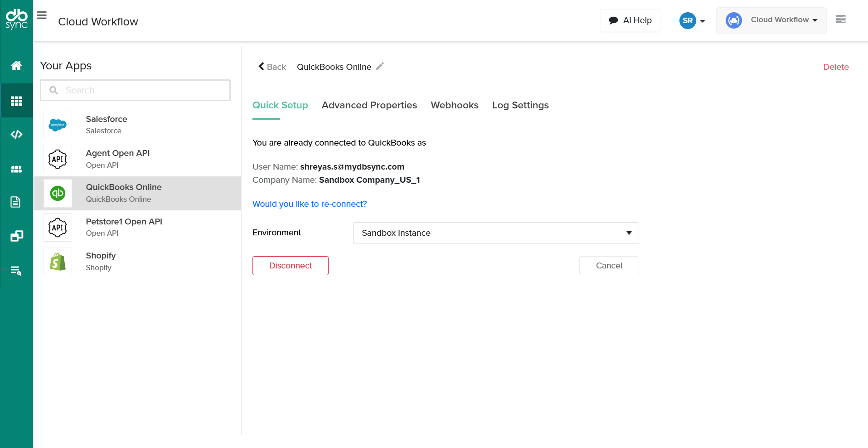
Task: Select the Shopify app icon
Action: pyautogui.click(x=58, y=262)
